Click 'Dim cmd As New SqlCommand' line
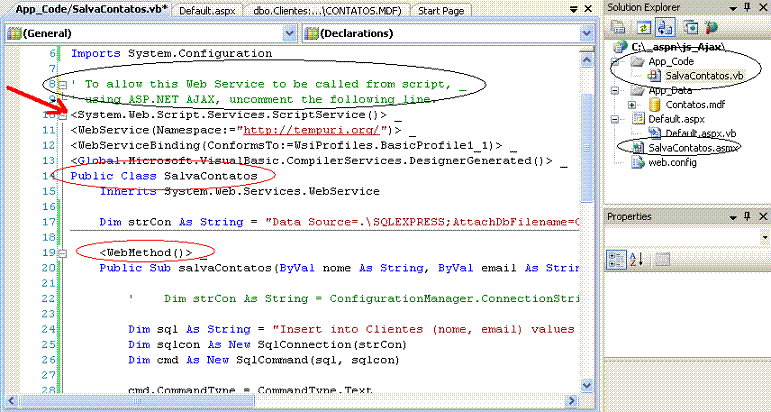The image size is (771, 412). coord(264,360)
